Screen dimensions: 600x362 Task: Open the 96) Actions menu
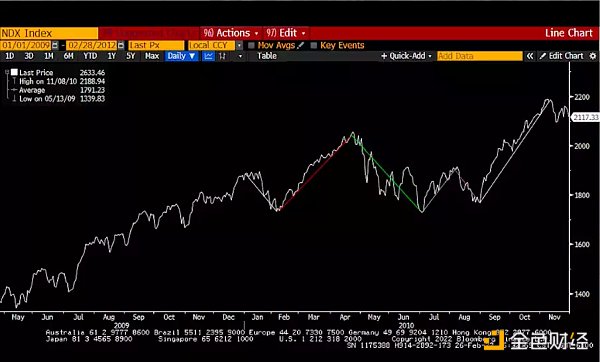231,33
